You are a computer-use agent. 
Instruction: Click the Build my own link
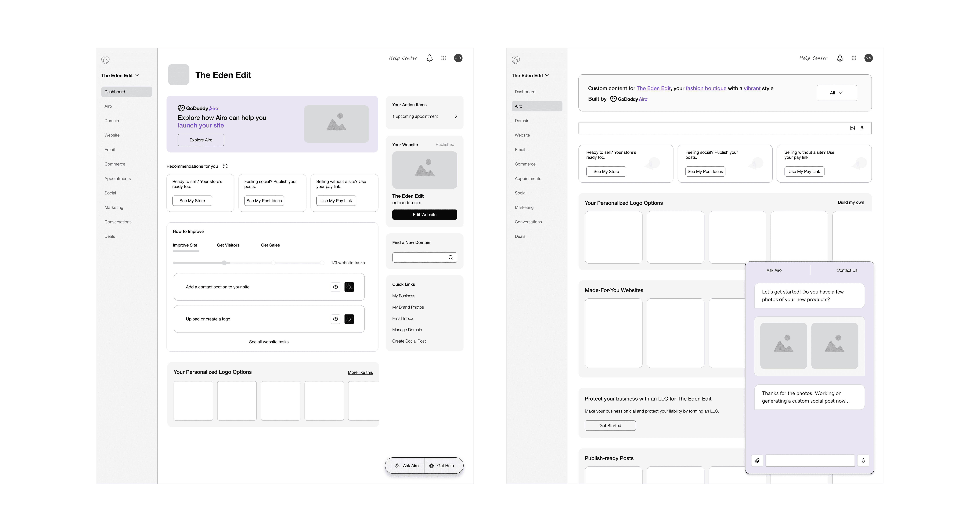pos(851,203)
